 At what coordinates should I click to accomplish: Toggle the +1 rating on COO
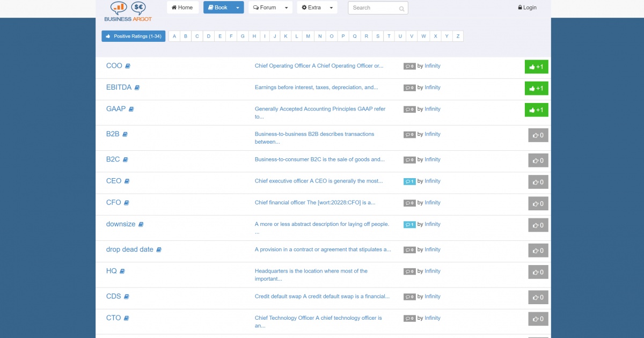pyautogui.click(x=536, y=67)
